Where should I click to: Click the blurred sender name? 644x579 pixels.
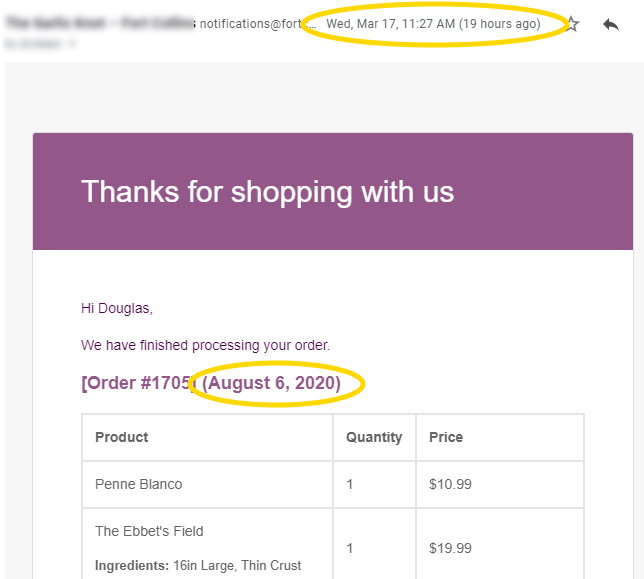tap(99, 23)
